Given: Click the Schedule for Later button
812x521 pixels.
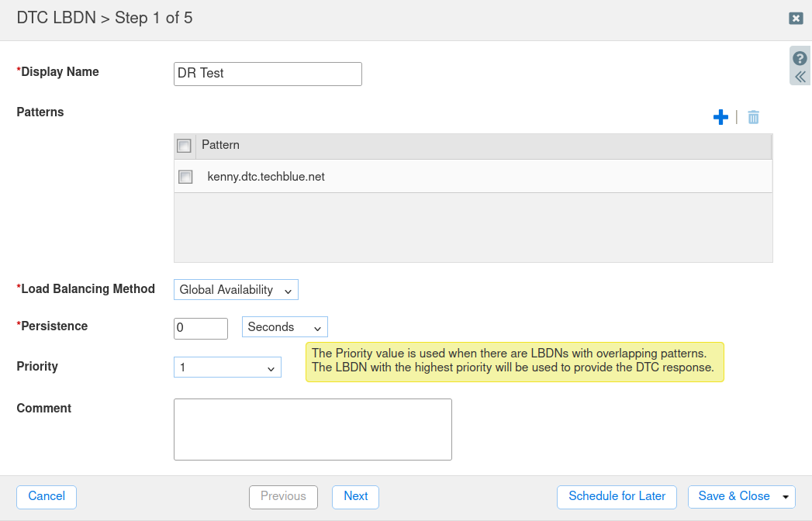Looking at the screenshot, I should [x=617, y=497].
